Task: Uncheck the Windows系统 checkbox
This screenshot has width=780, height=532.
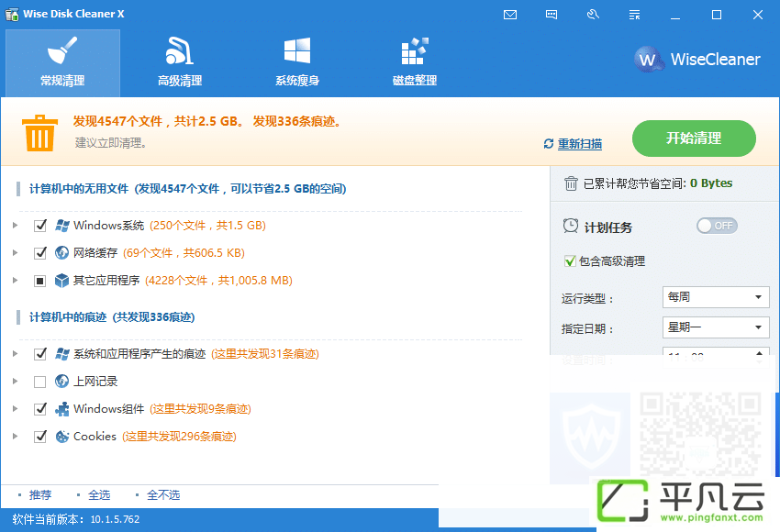Action: pyautogui.click(x=40, y=226)
